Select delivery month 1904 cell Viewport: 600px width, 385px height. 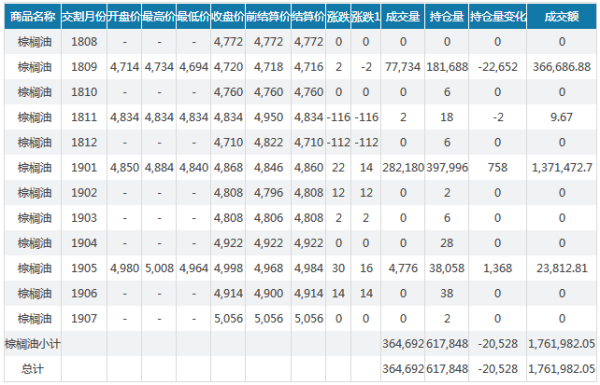(84, 243)
